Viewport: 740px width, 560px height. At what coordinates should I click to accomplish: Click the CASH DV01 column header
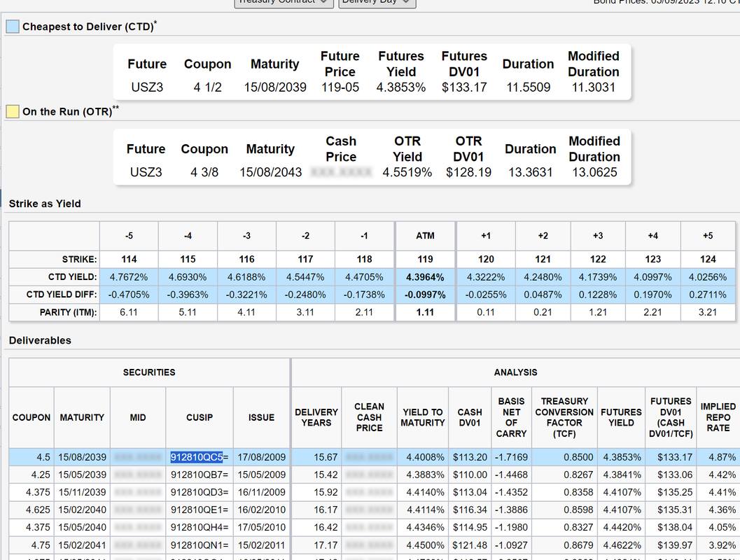tap(470, 417)
